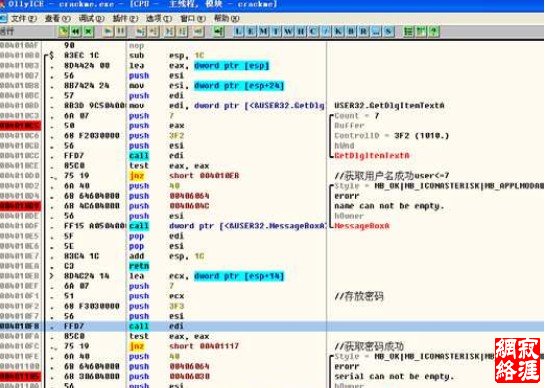Click the Trace into toolbar icon
The height and width of the screenshot is (388, 545).
169,32
